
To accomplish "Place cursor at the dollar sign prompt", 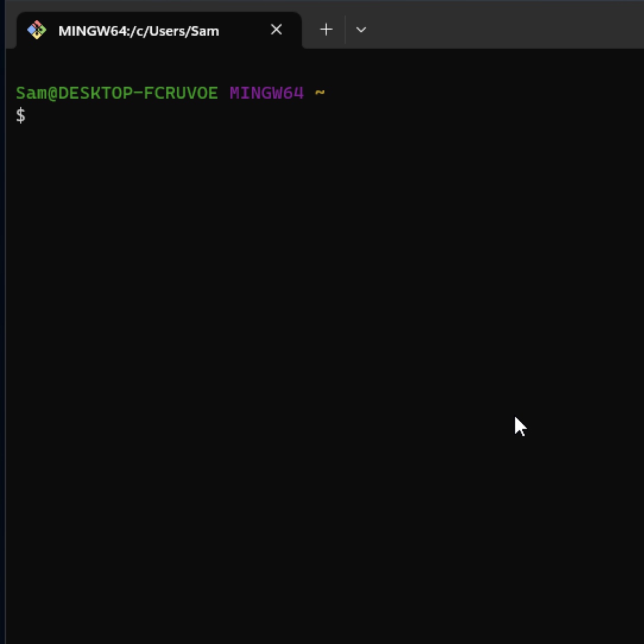I will coord(21,115).
